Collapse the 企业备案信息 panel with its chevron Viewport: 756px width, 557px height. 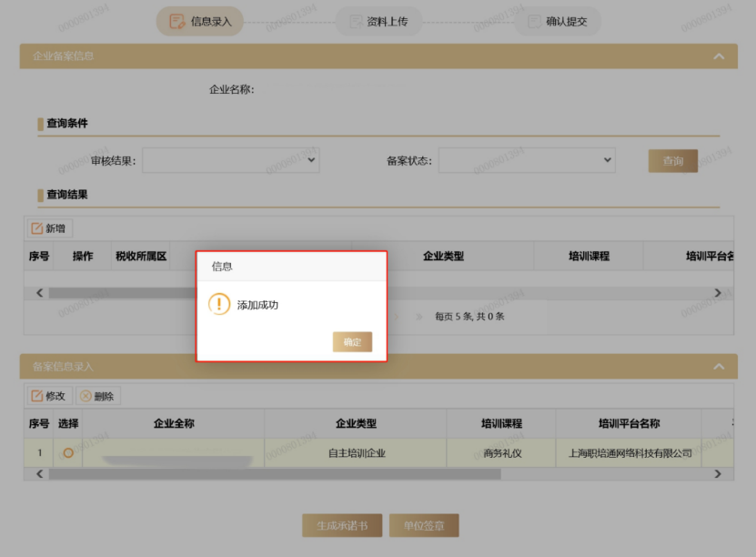pyautogui.click(x=719, y=56)
